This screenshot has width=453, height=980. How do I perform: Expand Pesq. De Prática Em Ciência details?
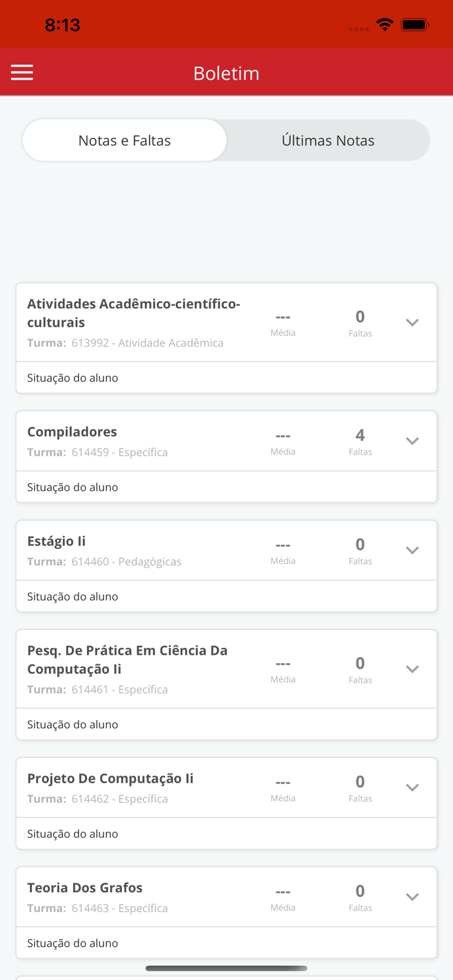point(412,669)
